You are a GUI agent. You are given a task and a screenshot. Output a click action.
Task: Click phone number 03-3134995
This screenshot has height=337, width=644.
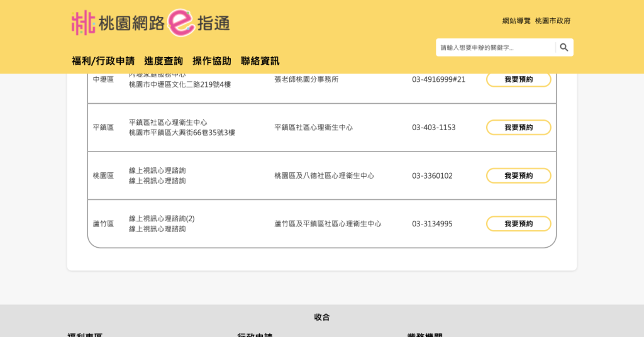point(432,224)
